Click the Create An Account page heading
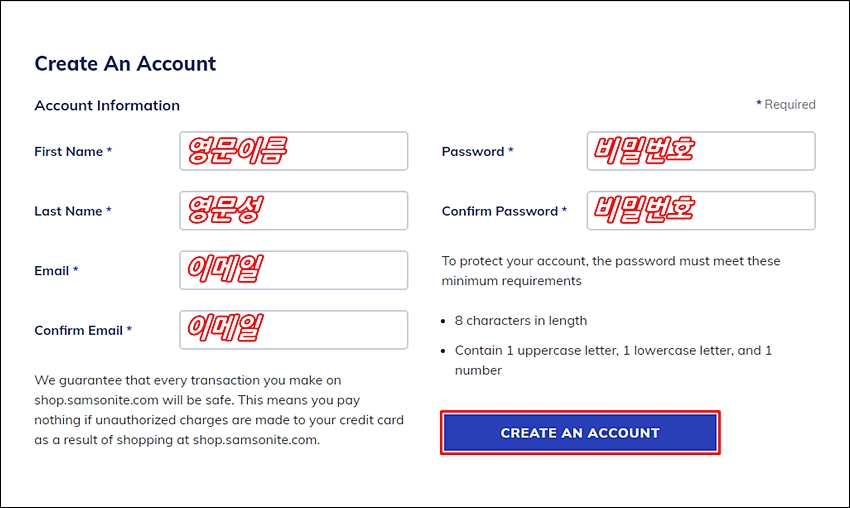The height and width of the screenshot is (508, 850). 125,63
